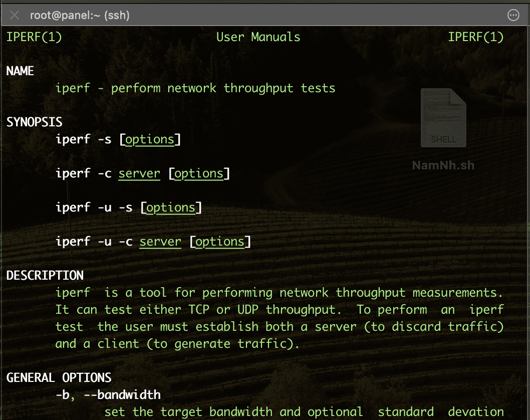Select the root@panel:~ (ssh) tab title
Viewport: 530px width, 420px height.
click(x=80, y=16)
